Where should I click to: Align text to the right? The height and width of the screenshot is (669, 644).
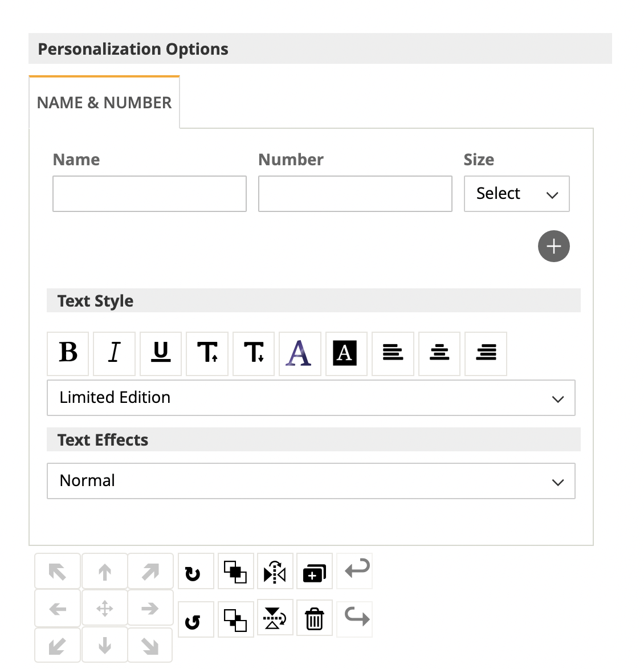click(486, 354)
